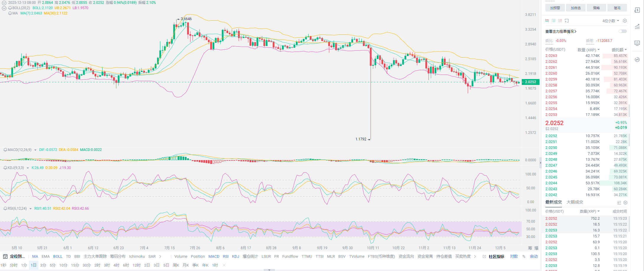Image resolution: width=644 pixels, height=271 pixels.
Task: Toggle the BOLL indicator on the chart
Action: coord(58,257)
